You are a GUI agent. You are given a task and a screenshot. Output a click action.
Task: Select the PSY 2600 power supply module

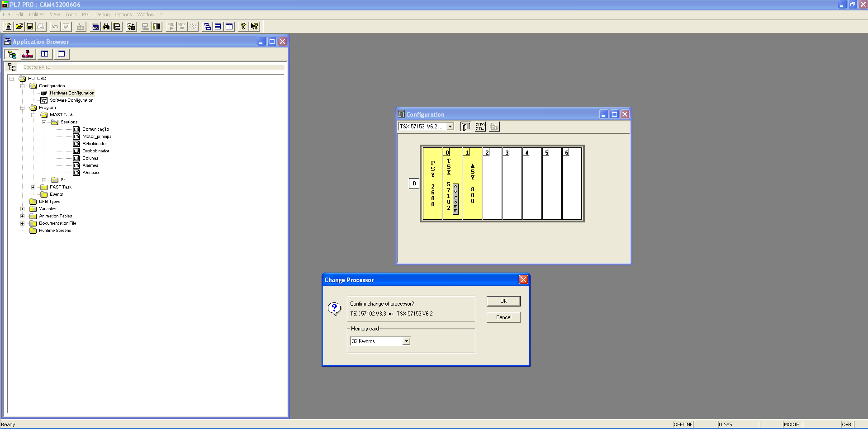click(x=432, y=184)
